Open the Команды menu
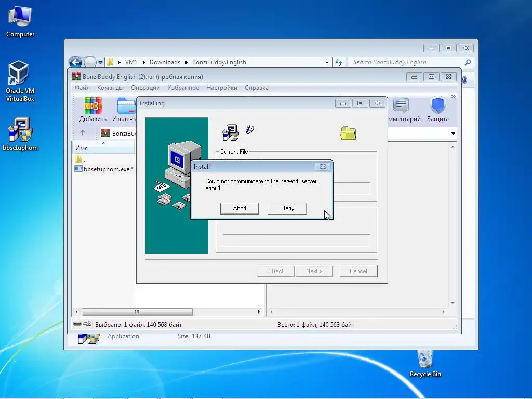 point(110,87)
